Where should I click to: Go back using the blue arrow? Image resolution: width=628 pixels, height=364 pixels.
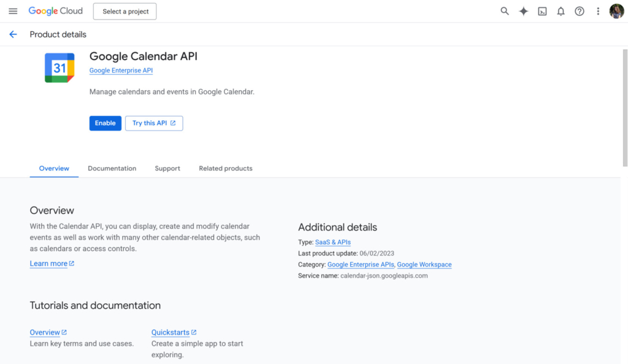13,34
